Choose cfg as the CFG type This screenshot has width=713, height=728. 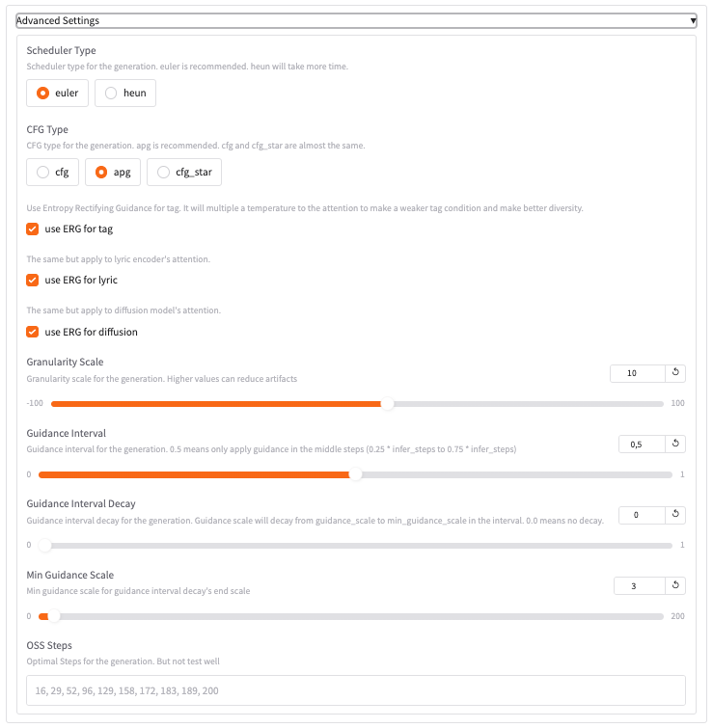pyautogui.click(x=52, y=173)
